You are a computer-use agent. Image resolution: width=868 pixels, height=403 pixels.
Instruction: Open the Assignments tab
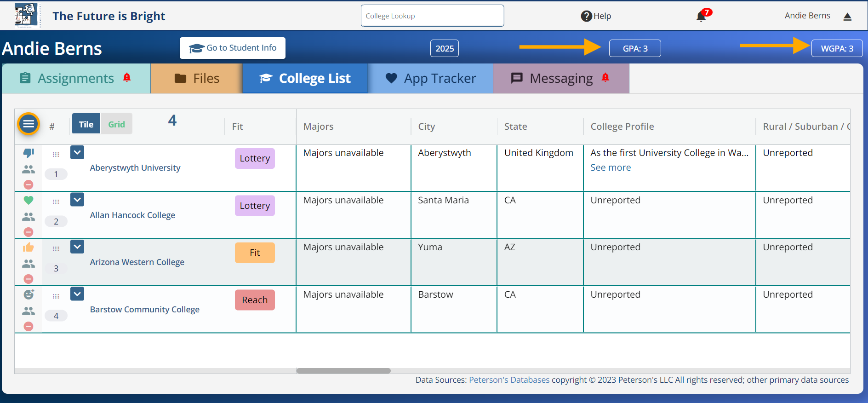pos(76,78)
